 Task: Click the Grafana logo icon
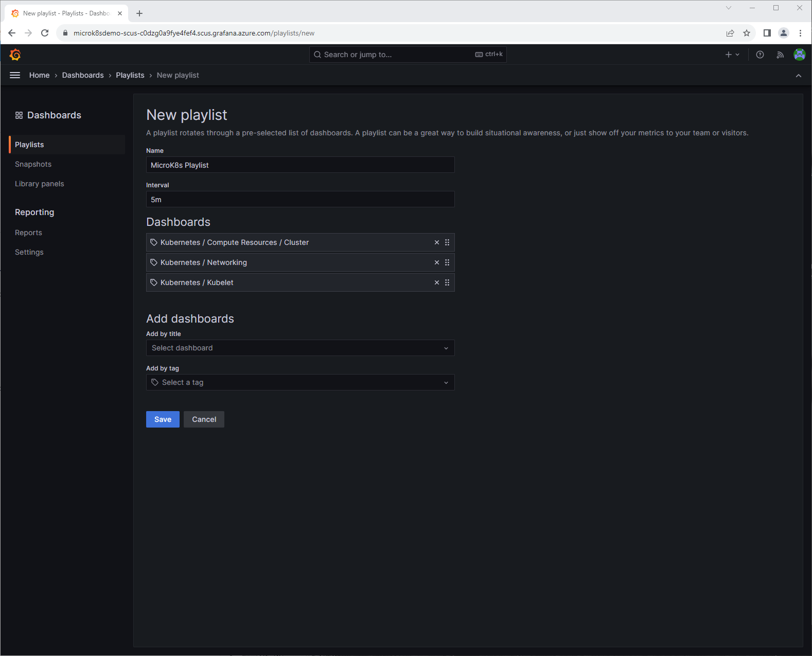tap(15, 55)
